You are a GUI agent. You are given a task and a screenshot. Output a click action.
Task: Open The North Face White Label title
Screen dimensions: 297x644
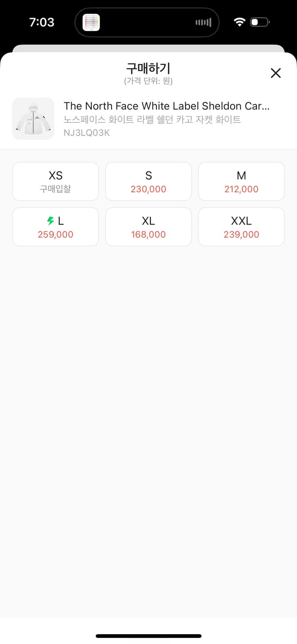pos(167,106)
